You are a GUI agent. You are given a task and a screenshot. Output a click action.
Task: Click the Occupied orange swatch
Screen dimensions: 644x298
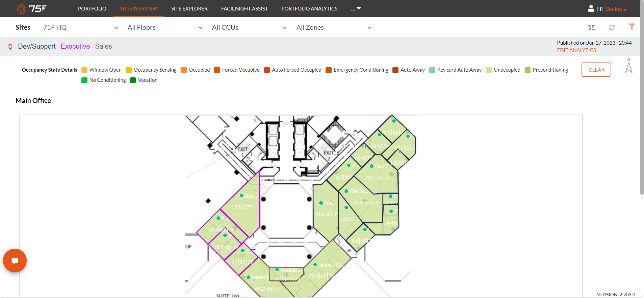coord(184,70)
